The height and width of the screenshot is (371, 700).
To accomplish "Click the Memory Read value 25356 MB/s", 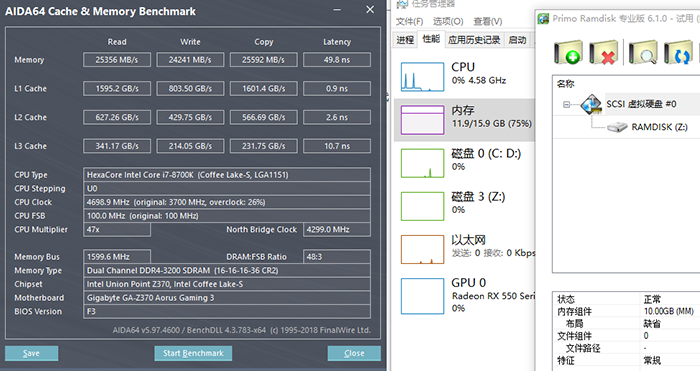I will 117,60.
